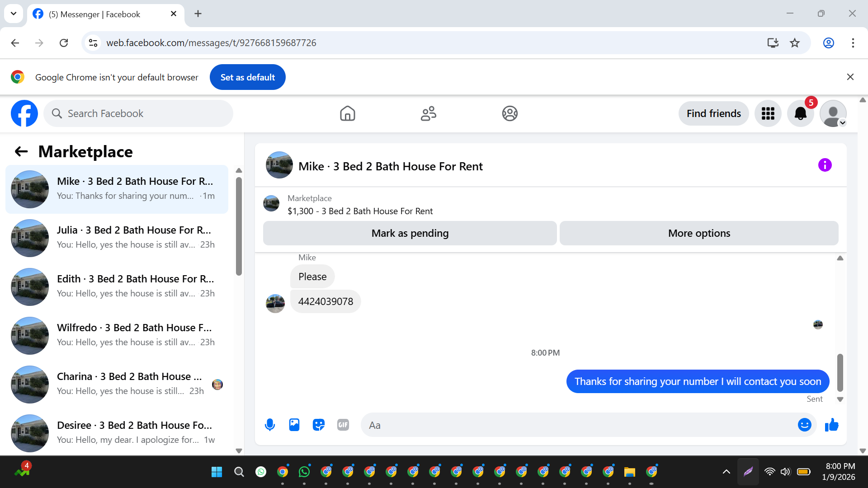Open Chrome tab search dropdown

pos(14,14)
